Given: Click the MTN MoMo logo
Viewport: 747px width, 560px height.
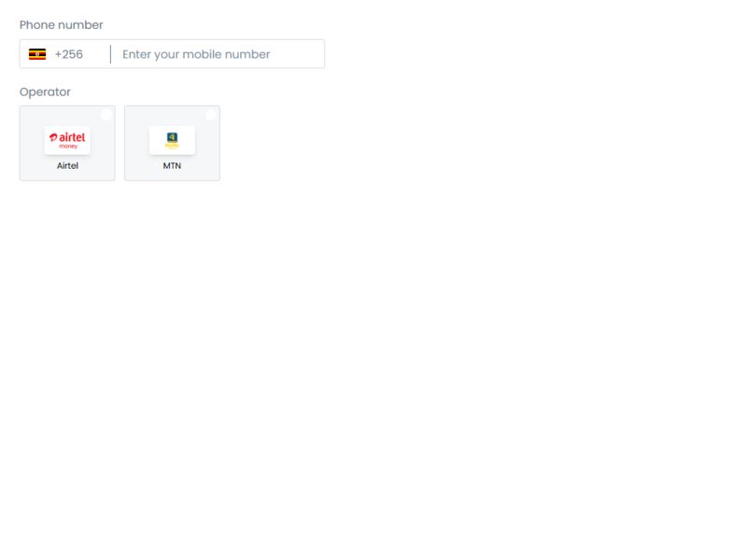Looking at the screenshot, I should click(x=172, y=140).
